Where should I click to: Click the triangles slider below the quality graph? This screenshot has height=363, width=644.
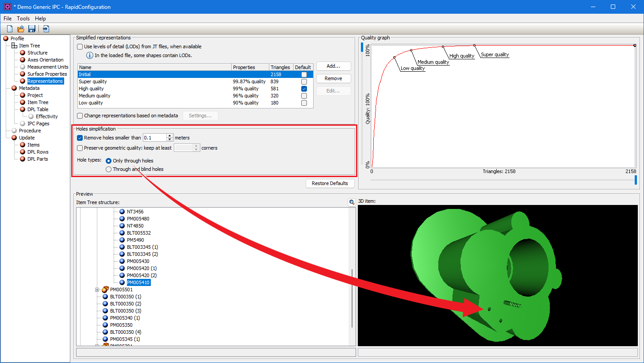point(636,180)
